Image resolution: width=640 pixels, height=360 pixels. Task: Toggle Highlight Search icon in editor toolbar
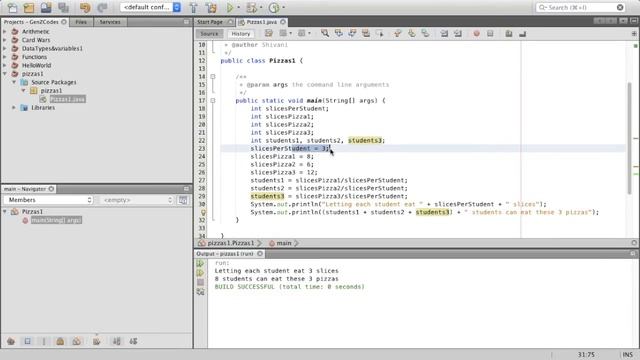(366, 34)
